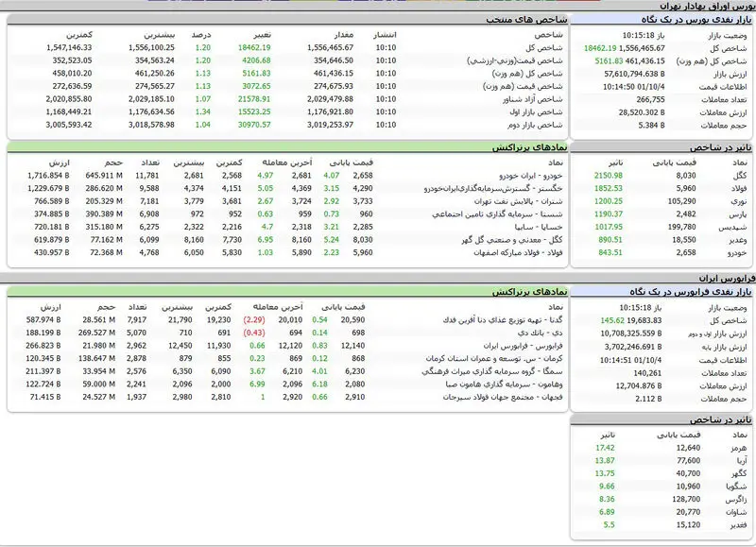Open وهامون - سرمایه گذاری هامون صبا
The image size is (756, 547).
tap(505, 385)
